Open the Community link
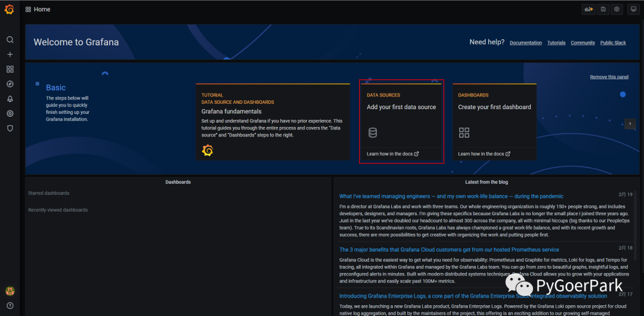Image resolution: width=644 pixels, height=316 pixels. pos(583,43)
